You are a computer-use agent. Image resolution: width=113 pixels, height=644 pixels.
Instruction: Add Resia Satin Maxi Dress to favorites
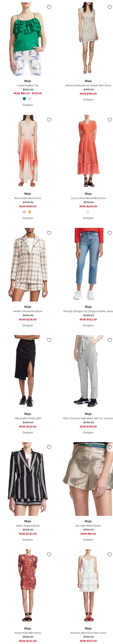click(49, 120)
